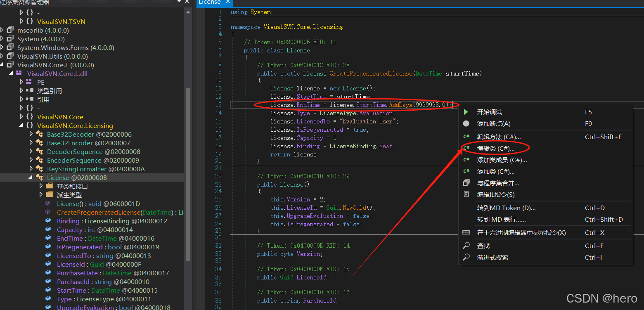Click the green play icon for 开始调试
This screenshot has height=310, width=644.
pos(466,112)
